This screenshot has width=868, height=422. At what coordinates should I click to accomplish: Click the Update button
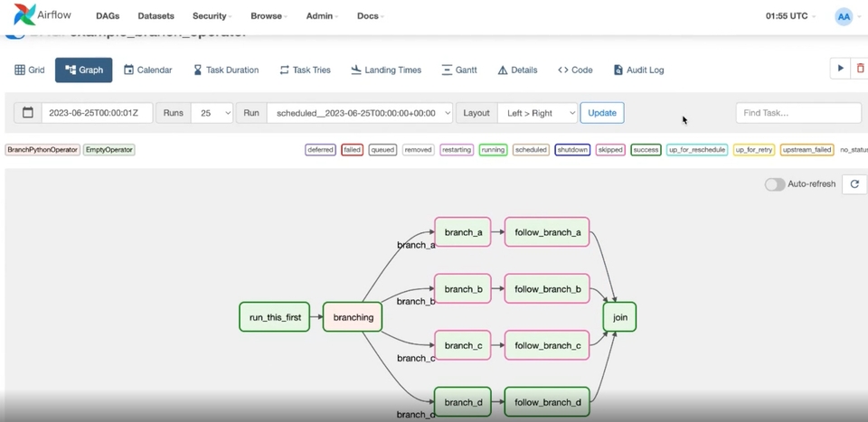[x=602, y=113]
